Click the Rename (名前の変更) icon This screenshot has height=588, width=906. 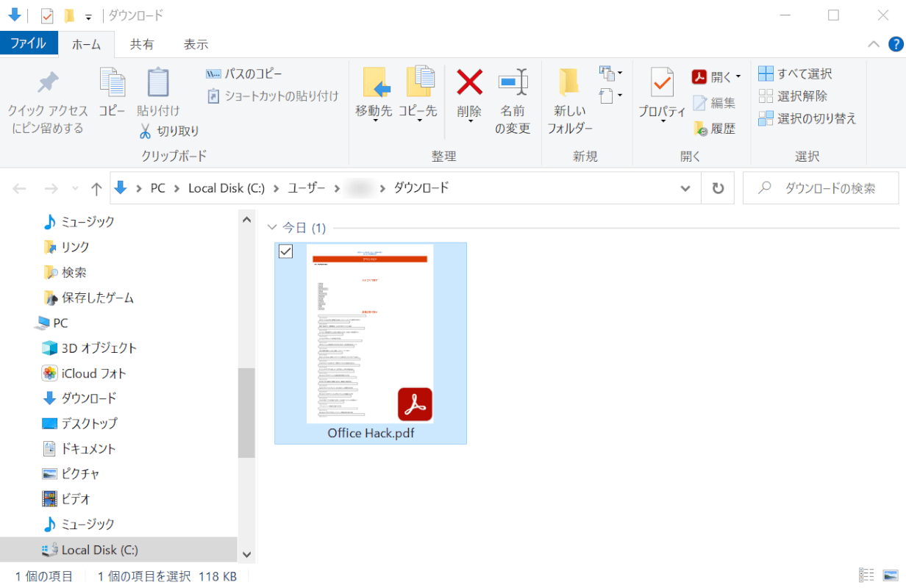[513, 82]
